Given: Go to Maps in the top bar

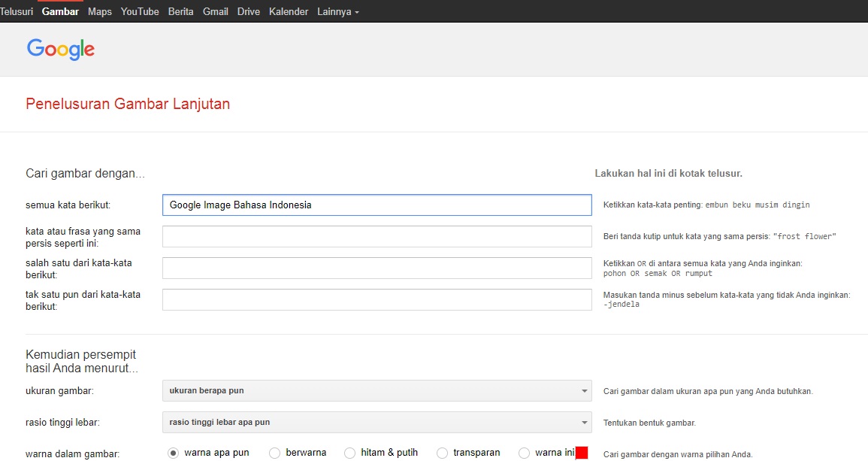Looking at the screenshot, I should (x=100, y=11).
